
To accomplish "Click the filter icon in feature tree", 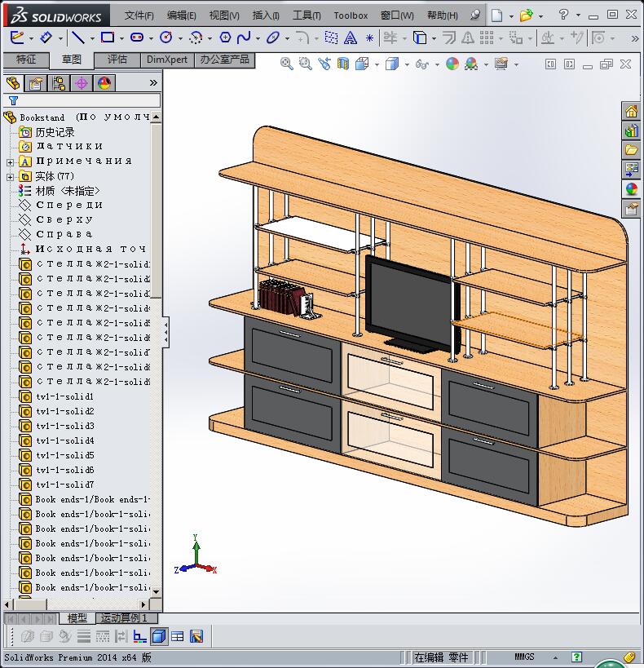I will point(13,100).
